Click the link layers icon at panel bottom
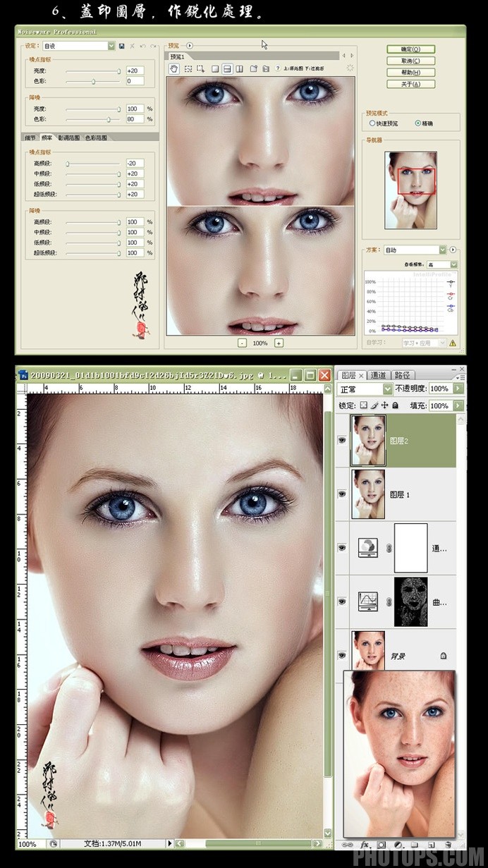 coord(347,844)
